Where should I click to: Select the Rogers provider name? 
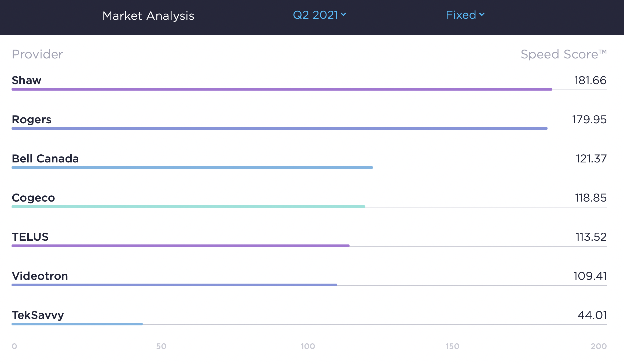31,119
